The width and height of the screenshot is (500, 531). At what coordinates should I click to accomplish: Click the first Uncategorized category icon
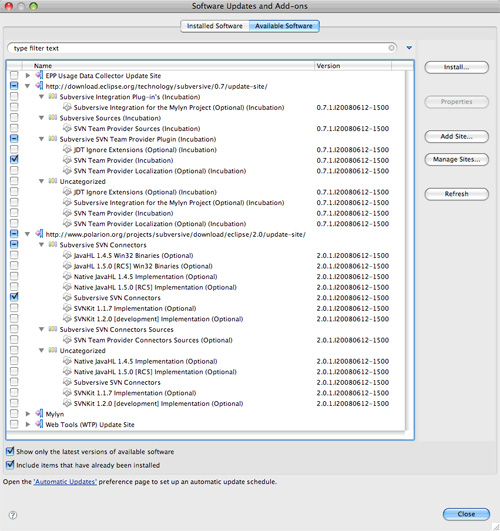pos(53,181)
